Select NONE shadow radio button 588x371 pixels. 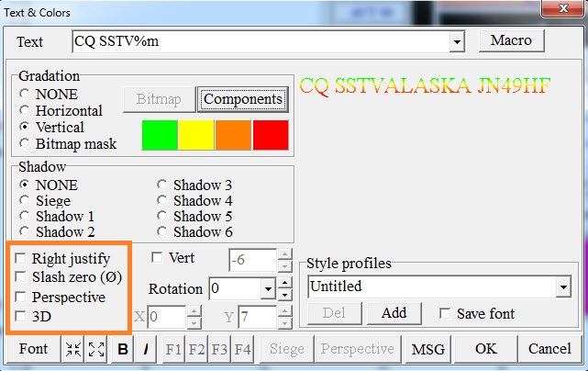pos(25,185)
